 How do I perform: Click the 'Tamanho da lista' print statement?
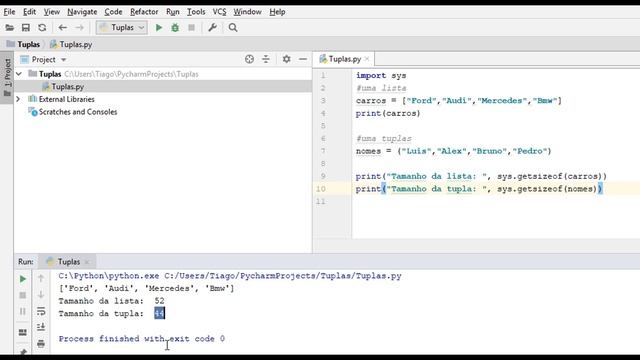(x=481, y=176)
